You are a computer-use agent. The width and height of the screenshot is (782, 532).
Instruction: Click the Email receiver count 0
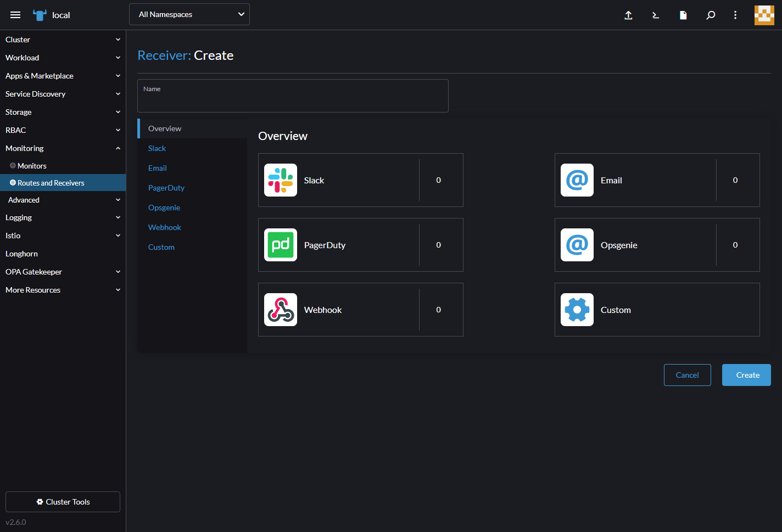735,180
